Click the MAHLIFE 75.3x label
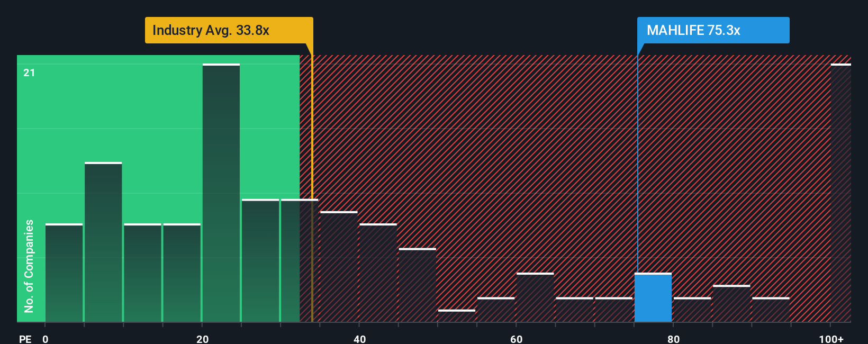868x344 pixels. (x=713, y=30)
